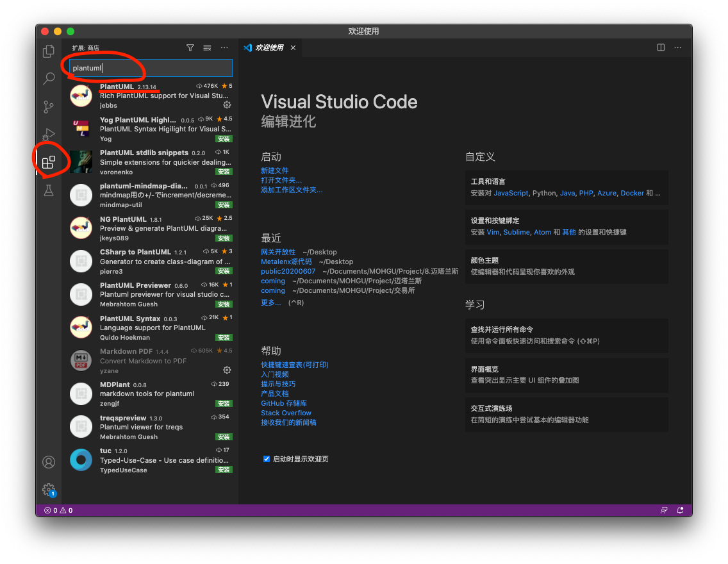Click the Stack Overflow help link
728x564 pixels.
tap(286, 413)
